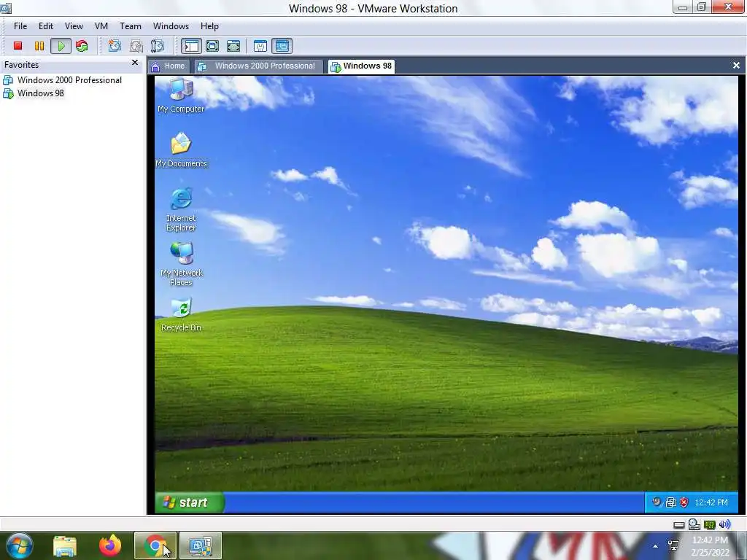Open Snapshot Manager wrench-clock icon

pos(158,46)
